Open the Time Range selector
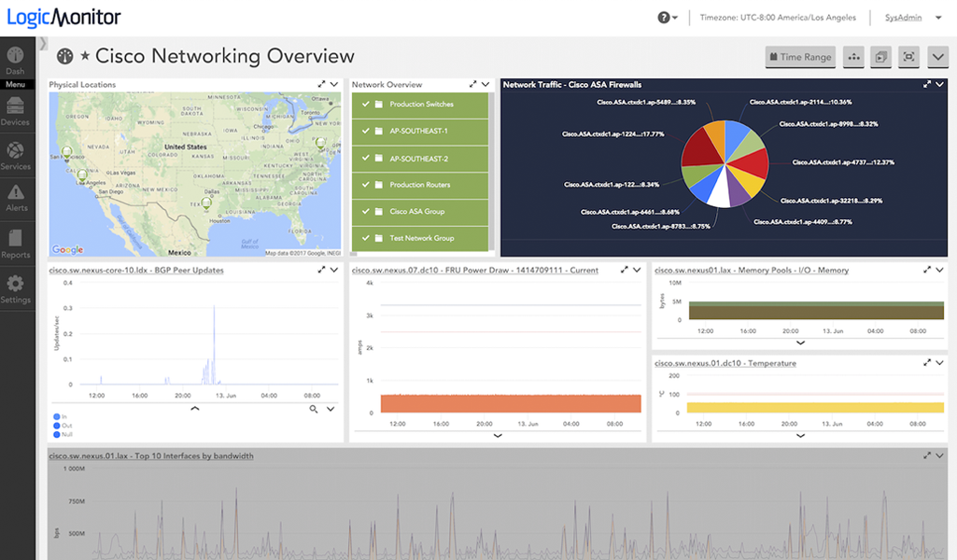 (x=799, y=57)
